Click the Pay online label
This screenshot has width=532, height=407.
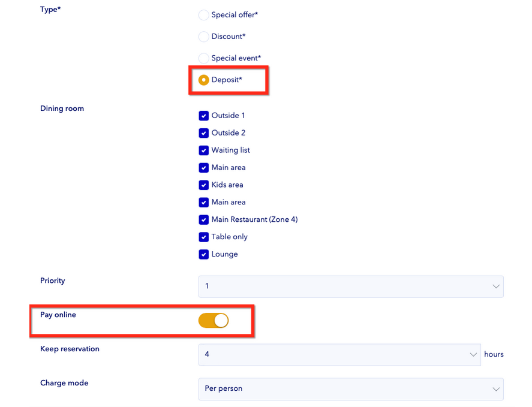[58, 315]
